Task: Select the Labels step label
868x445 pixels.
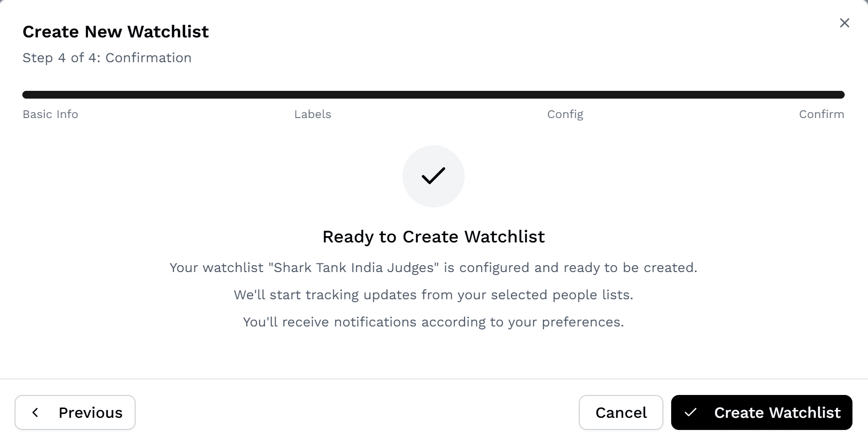Action: pos(312,114)
